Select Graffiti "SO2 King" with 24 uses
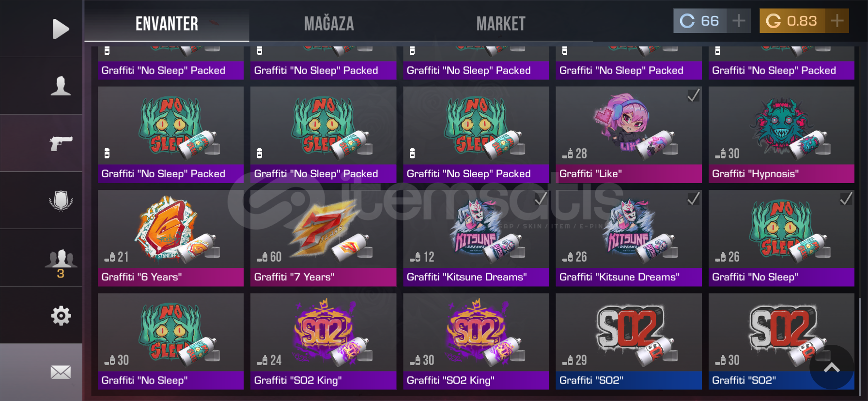 (323, 341)
